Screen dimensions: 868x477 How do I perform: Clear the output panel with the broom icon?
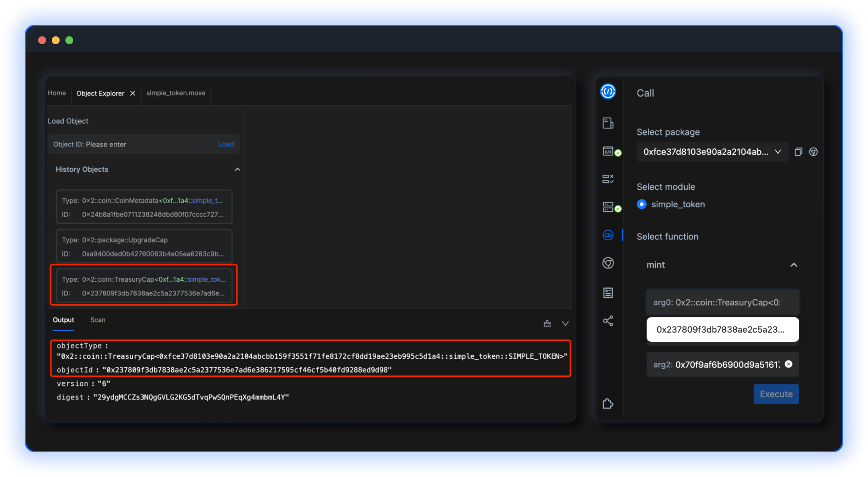coord(547,323)
